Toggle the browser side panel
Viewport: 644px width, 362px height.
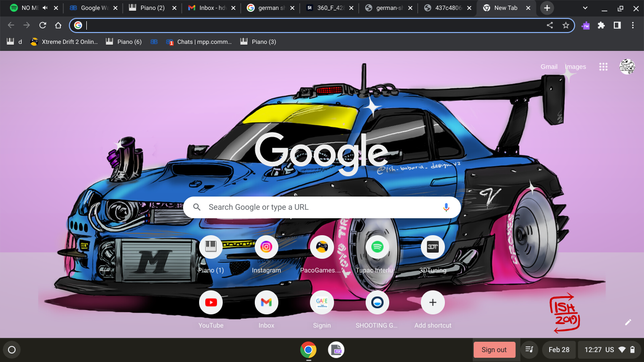(617, 25)
